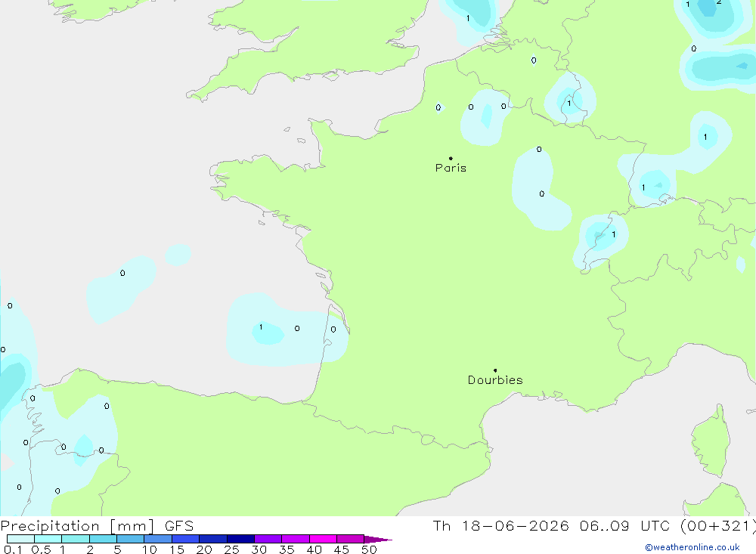Image resolution: width=756 pixels, height=554 pixels.
Task: Click the legend scale label '45'
Action: [342, 549]
